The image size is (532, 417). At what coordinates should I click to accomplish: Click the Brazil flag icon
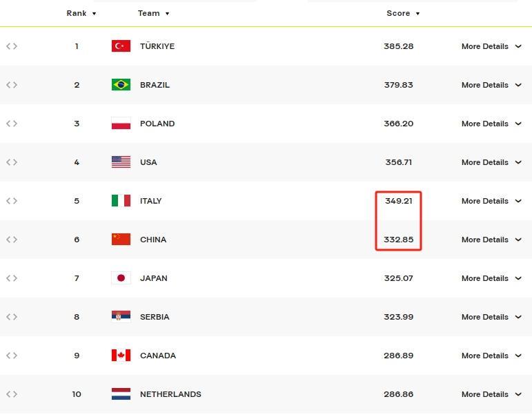point(121,85)
